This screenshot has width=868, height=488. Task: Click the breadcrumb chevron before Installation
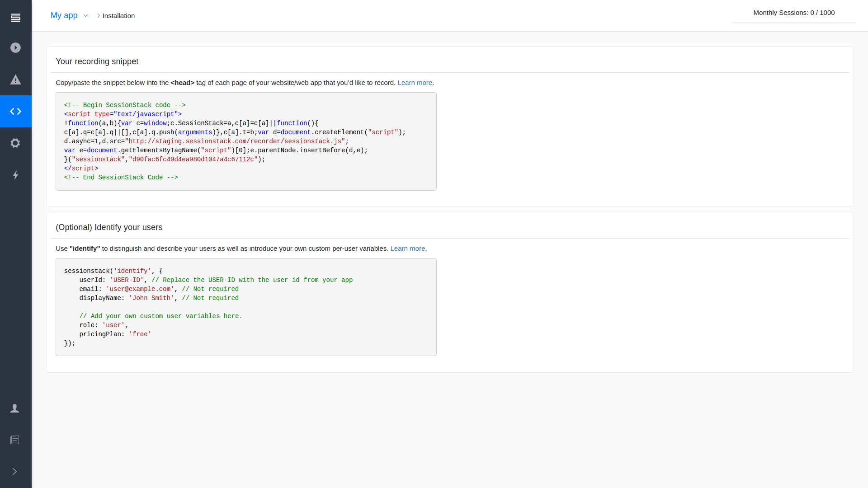(99, 16)
